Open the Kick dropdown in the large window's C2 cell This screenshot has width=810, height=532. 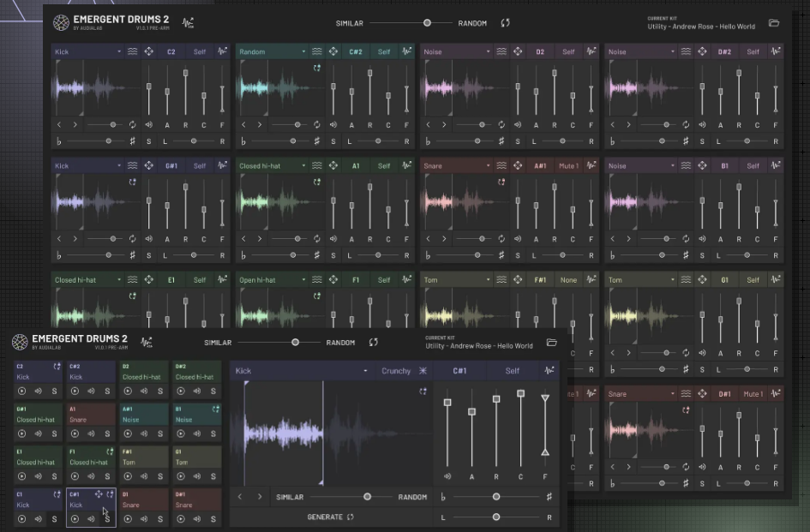[x=87, y=51]
